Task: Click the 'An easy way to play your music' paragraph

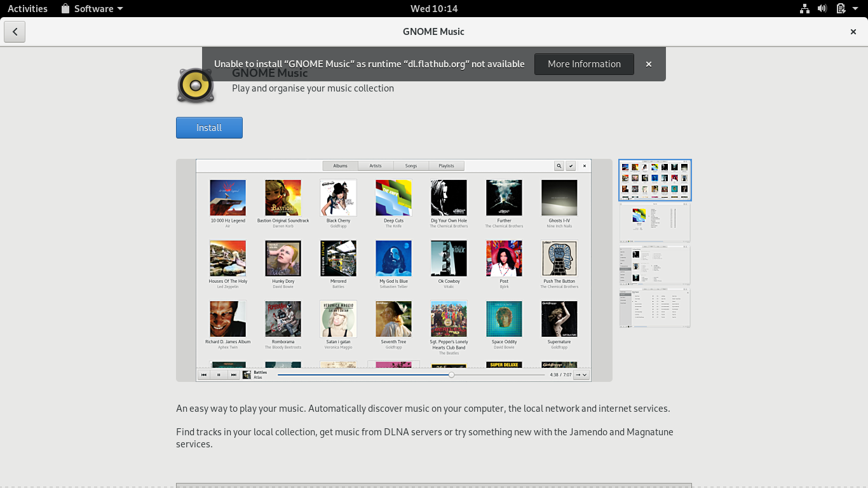Action: click(423, 409)
